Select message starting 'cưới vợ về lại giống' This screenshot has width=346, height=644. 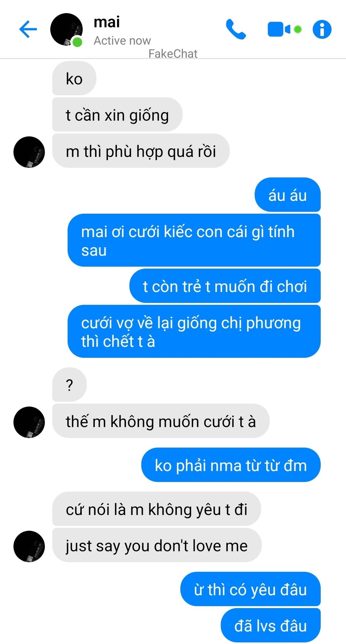coord(194,331)
